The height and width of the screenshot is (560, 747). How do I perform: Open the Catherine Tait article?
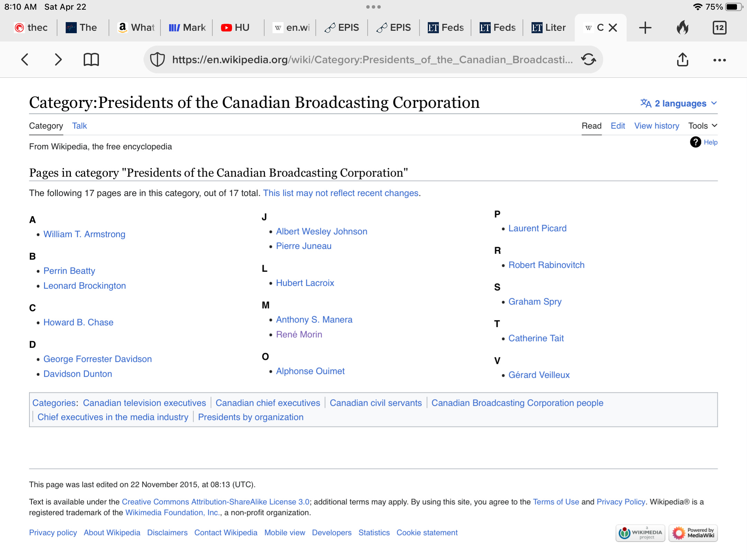pyautogui.click(x=536, y=338)
